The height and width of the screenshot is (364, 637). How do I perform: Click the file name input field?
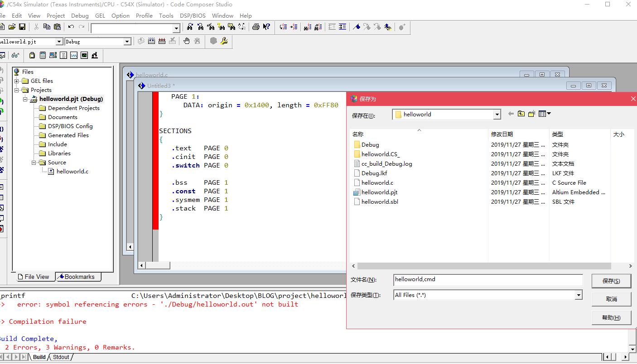pyautogui.click(x=488, y=280)
